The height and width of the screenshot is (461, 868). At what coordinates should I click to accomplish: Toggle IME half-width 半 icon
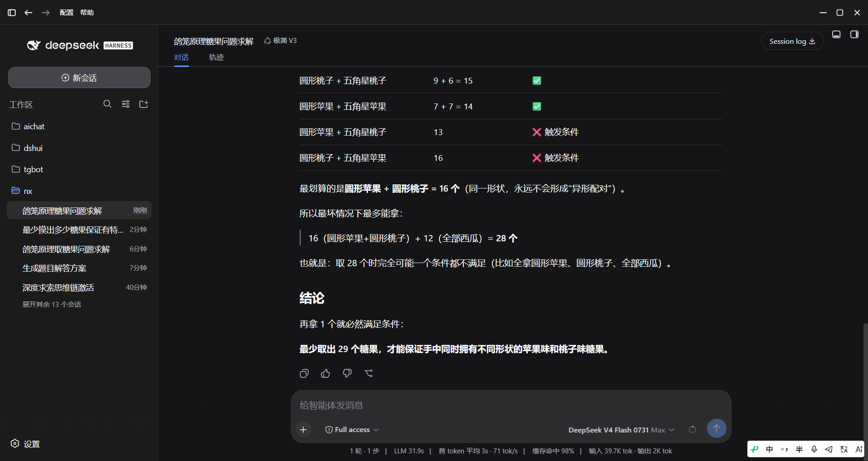(x=799, y=449)
